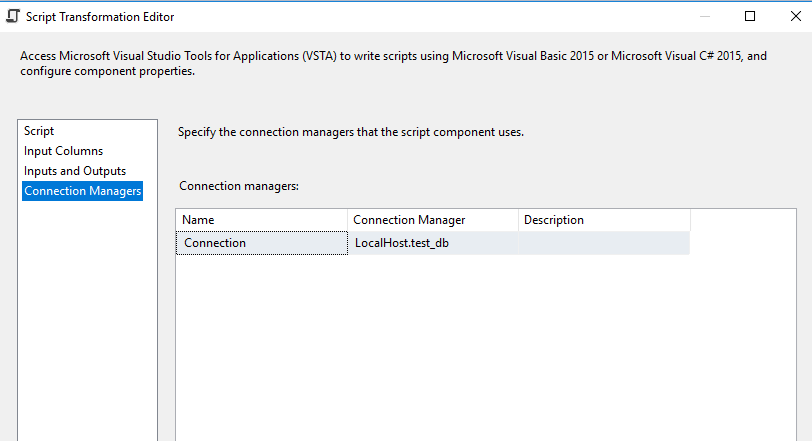Open the LocalHost.test_db connection manager cell
Viewport: 812px width, 441px height.
point(432,243)
